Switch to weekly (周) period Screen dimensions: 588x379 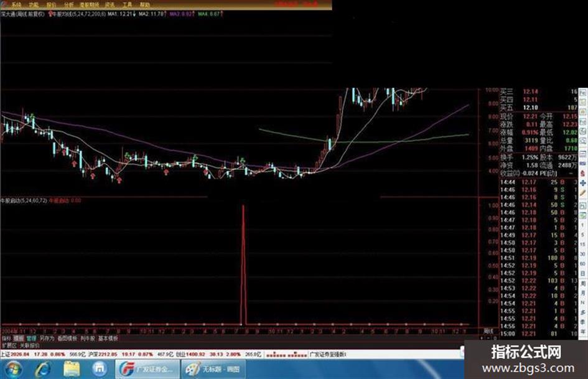tap(583, 283)
